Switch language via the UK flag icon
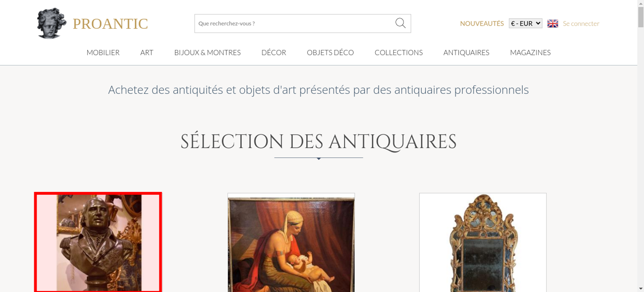 553,23
